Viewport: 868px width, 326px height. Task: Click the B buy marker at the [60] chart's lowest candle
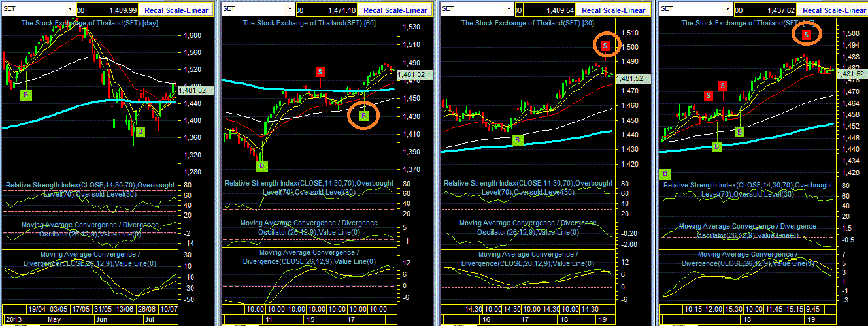pos(261,166)
